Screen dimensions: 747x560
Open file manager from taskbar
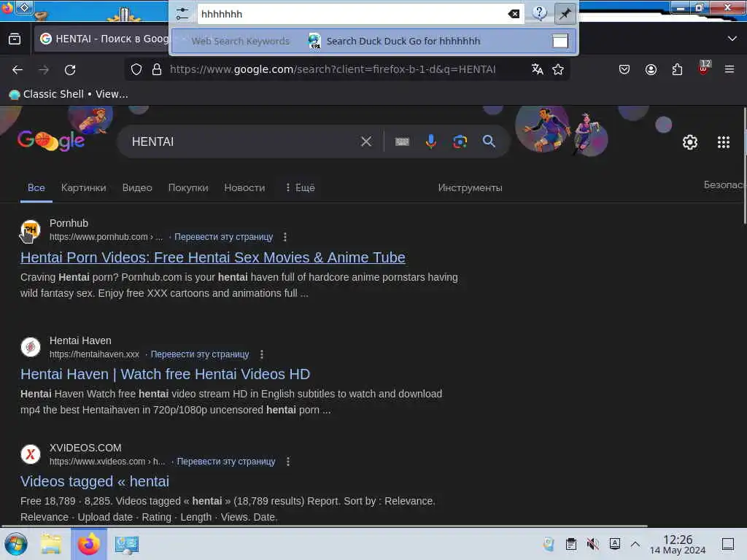coord(51,544)
